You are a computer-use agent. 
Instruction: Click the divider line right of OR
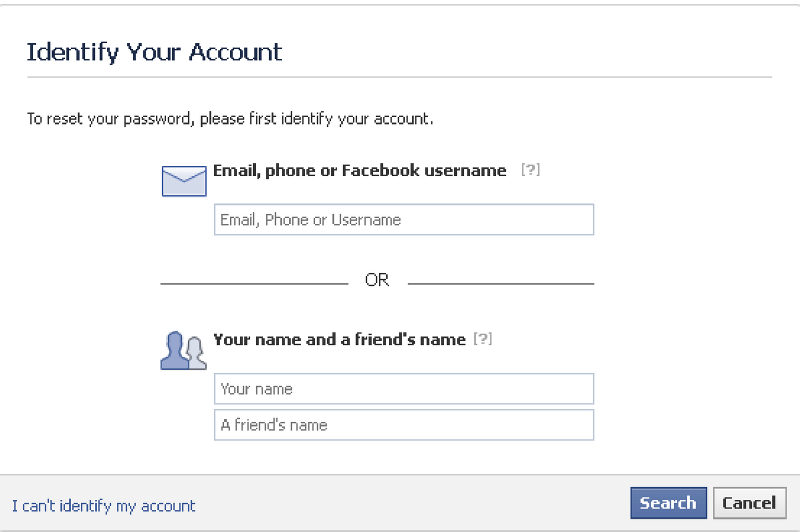pos(501,283)
